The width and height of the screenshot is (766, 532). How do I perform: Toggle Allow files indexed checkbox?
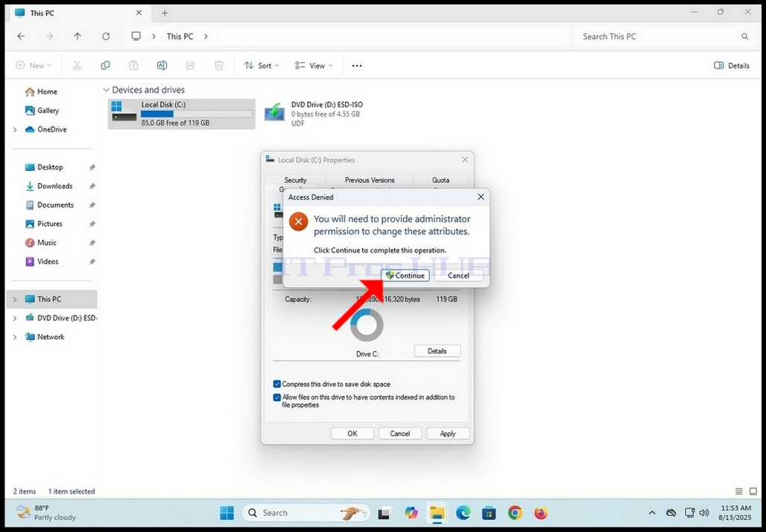click(x=277, y=398)
